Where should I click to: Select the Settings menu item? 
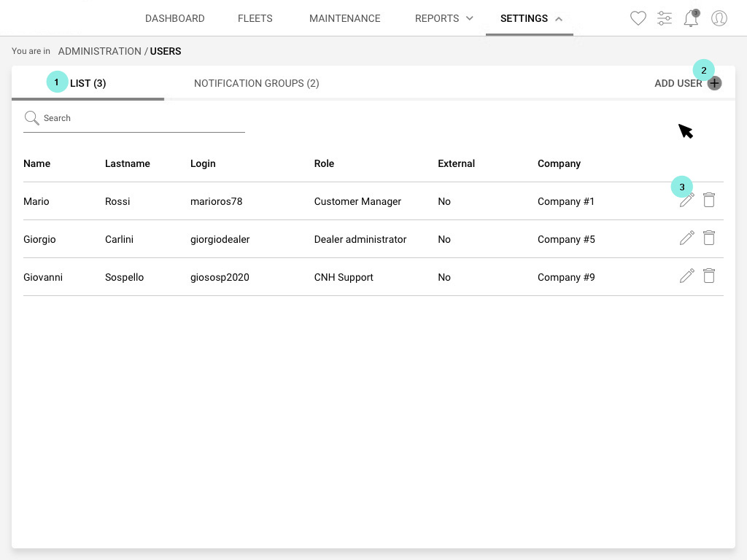pyautogui.click(x=524, y=18)
